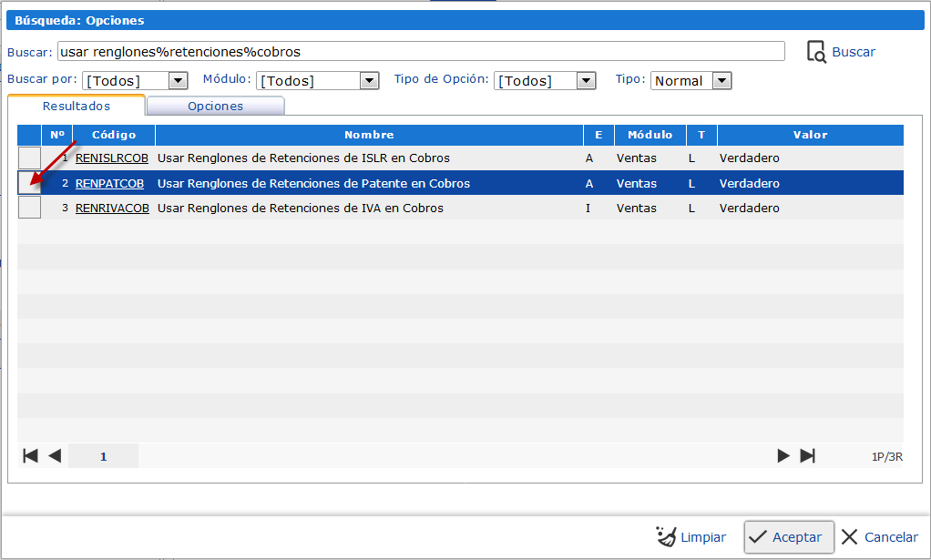This screenshot has width=931, height=560.
Task: Open the Tipo de Opción dropdown
Action: (586, 81)
